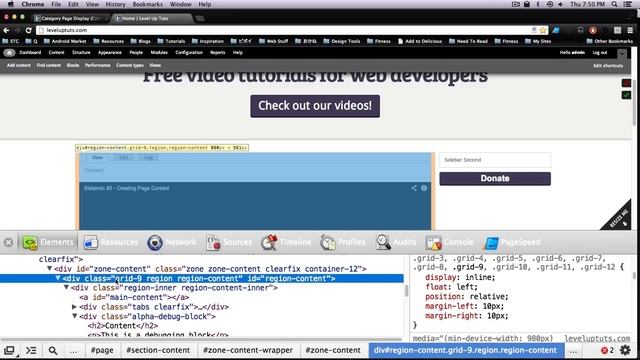Open DevTools settings gear
The image size is (640, 360).
(625, 350)
